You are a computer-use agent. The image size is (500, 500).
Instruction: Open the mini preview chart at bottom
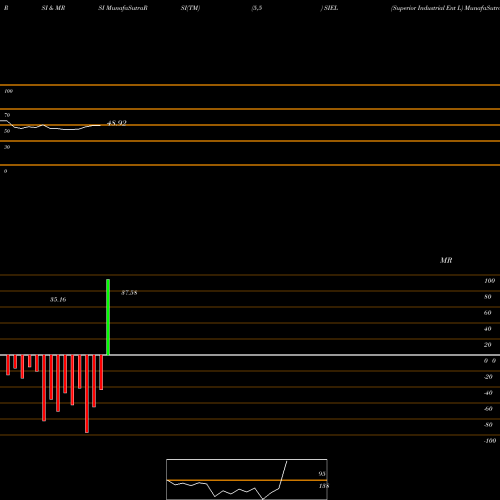[247, 479]
